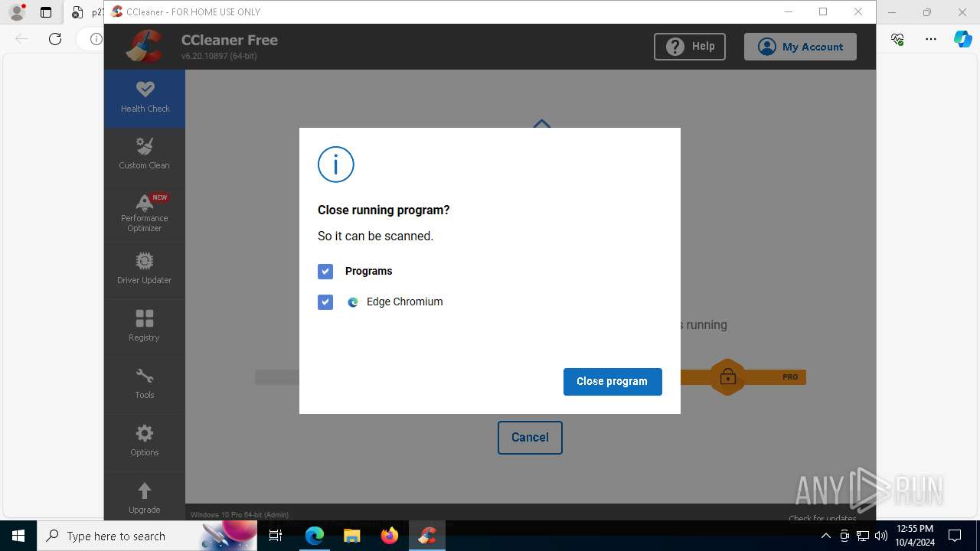Click the taskbar search box
980x551 pixels.
tap(146, 536)
